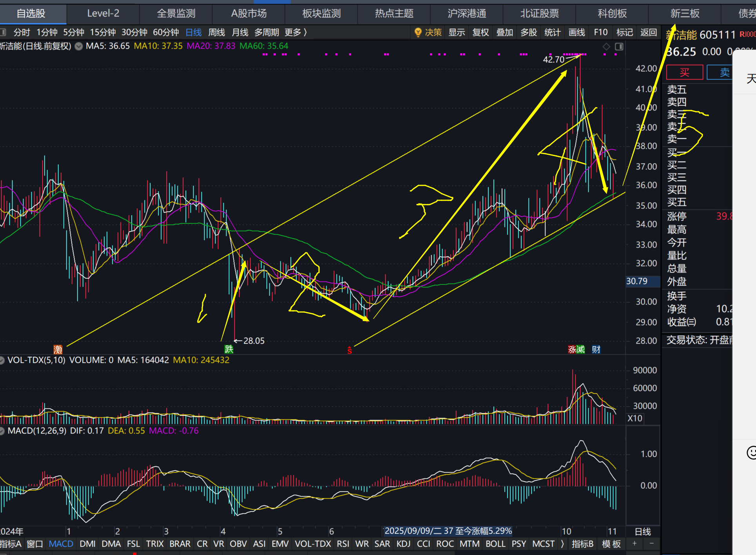
Task: Click the plus zoom-in button
Action: tap(634, 543)
